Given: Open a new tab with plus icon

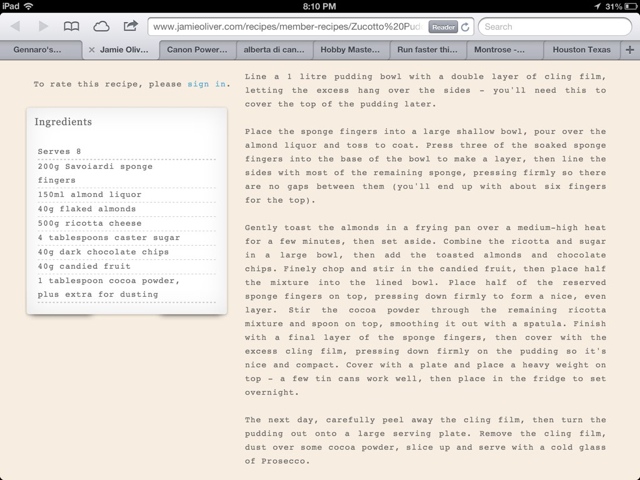Looking at the screenshot, I should [629, 49].
